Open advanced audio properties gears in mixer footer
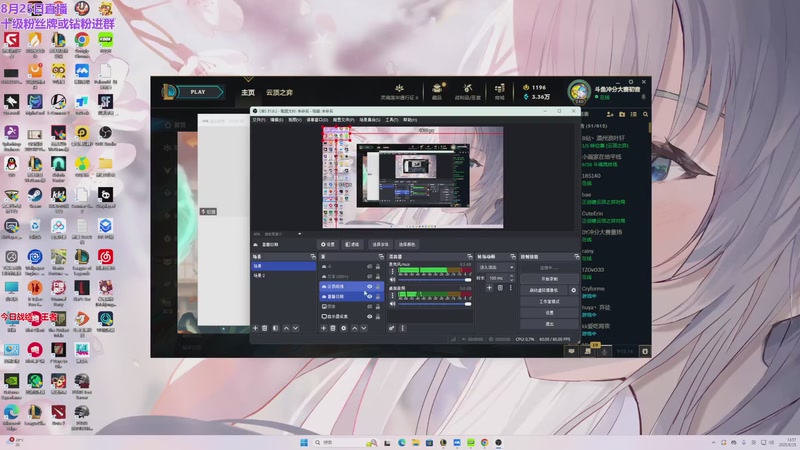The height and width of the screenshot is (450, 800). pos(392,328)
